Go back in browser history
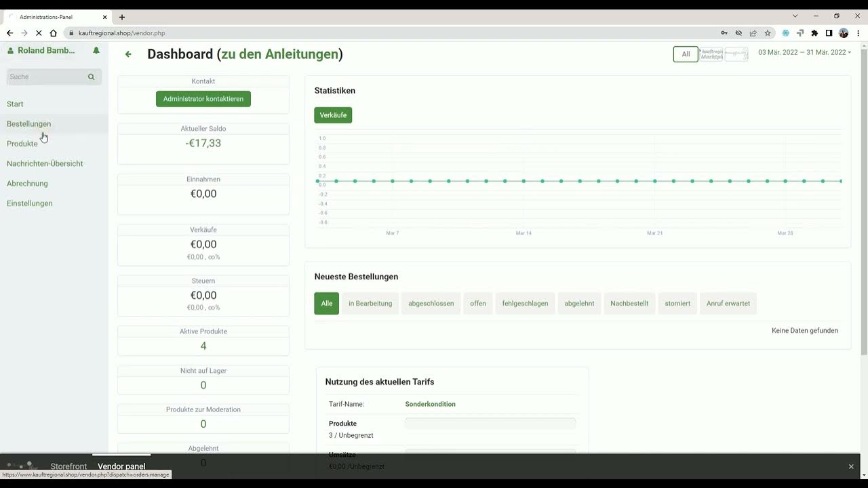This screenshot has height=488, width=868. (9, 33)
